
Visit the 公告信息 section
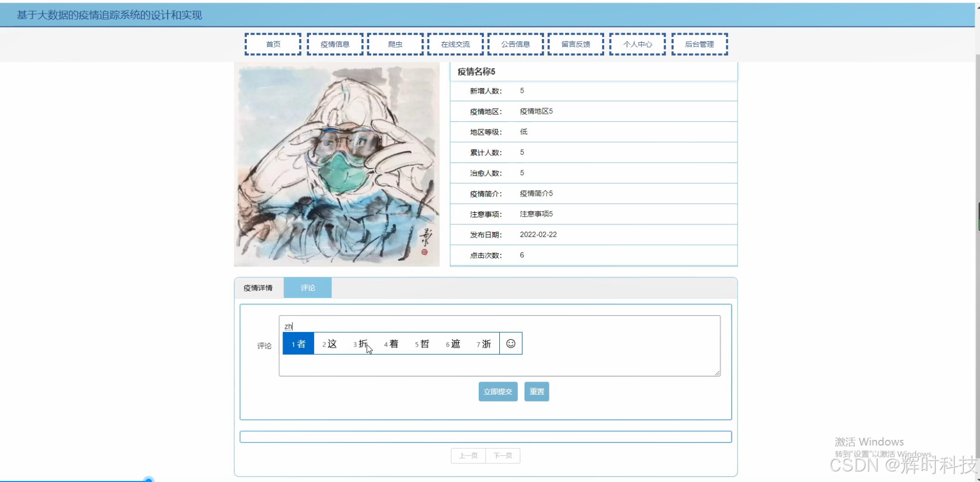pos(516,44)
